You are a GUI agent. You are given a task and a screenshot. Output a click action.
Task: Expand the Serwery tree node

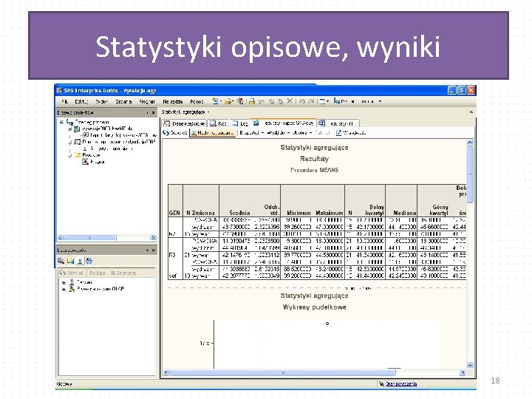pyautogui.click(x=64, y=282)
